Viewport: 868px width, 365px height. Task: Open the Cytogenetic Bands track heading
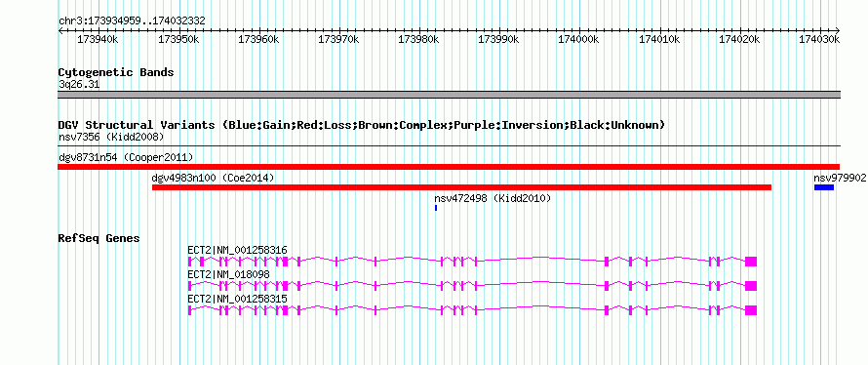pyautogui.click(x=116, y=72)
